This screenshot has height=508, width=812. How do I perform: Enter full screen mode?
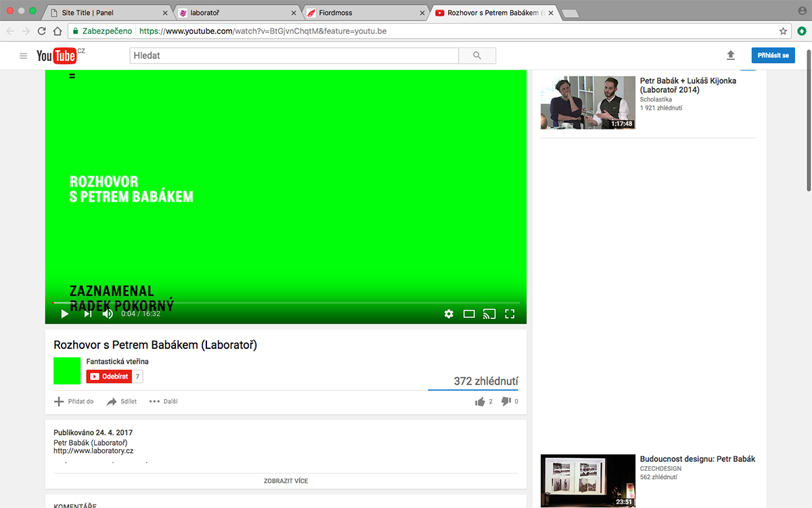pos(510,314)
